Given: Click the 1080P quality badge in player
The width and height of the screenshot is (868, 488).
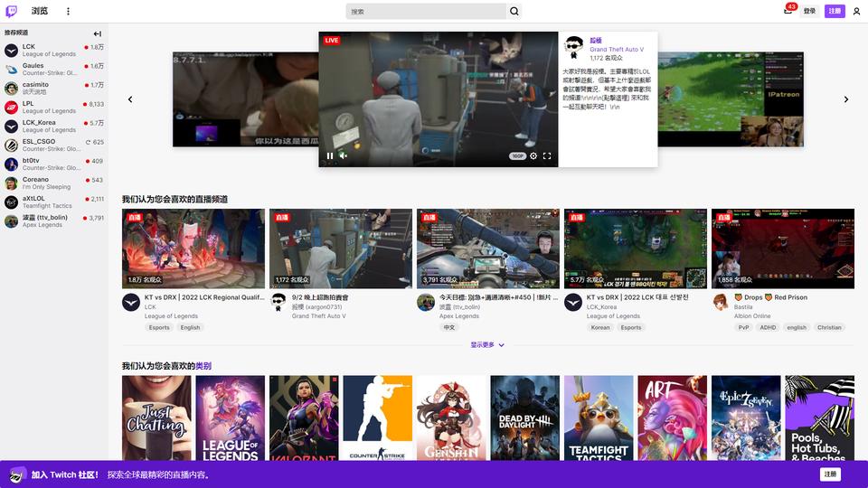Looking at the screenshot, I should [x=517, y=156].
